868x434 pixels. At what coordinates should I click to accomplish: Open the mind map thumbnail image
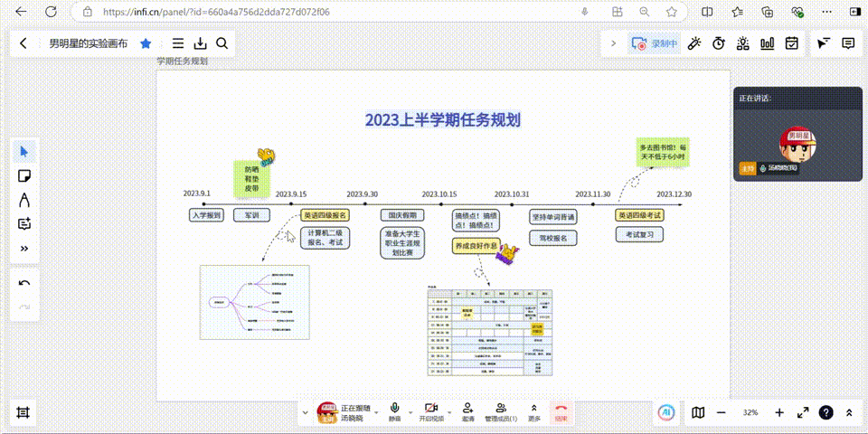pyautogui.click(x=255, y=302)
